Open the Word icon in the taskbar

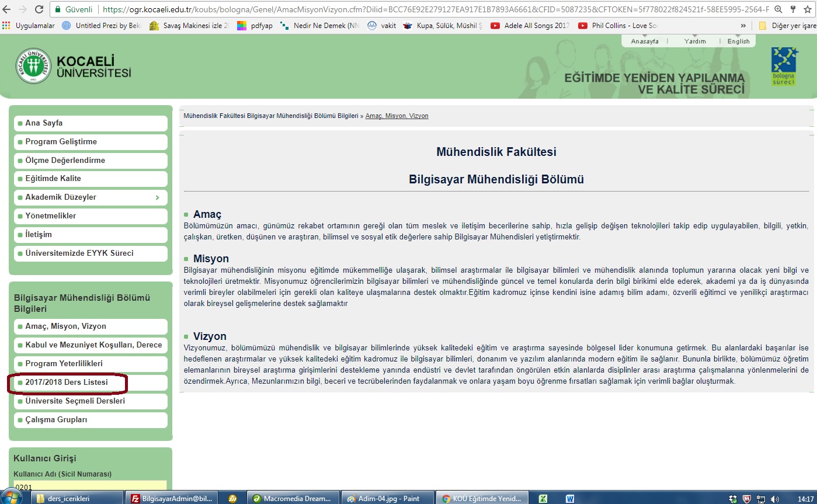pyautogui.click(x=570, y=498)
